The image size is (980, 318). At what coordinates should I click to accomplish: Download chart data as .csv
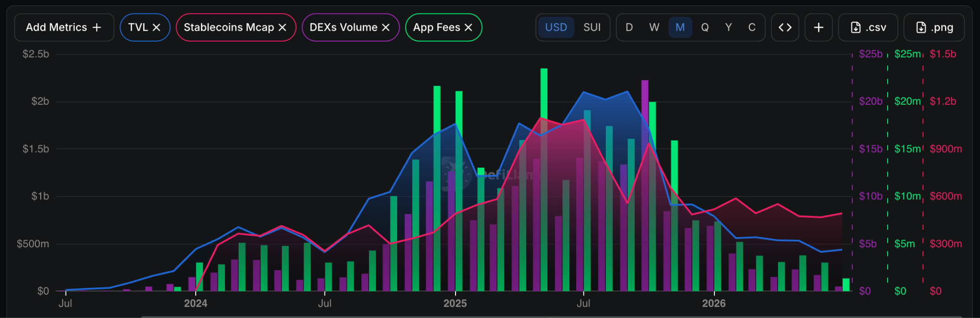[868, 28]
